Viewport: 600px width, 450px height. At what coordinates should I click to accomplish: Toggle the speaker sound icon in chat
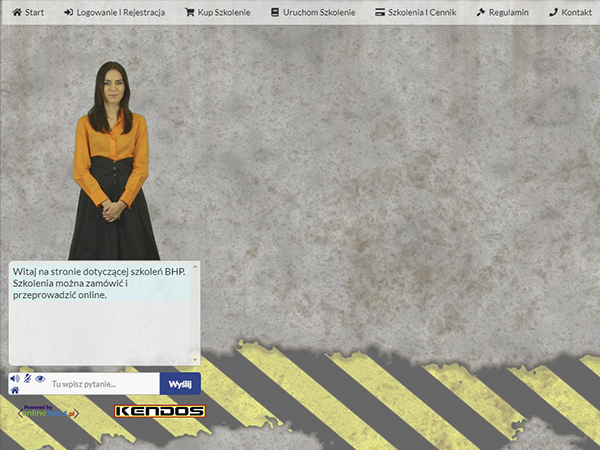click(x=15, y=378)
